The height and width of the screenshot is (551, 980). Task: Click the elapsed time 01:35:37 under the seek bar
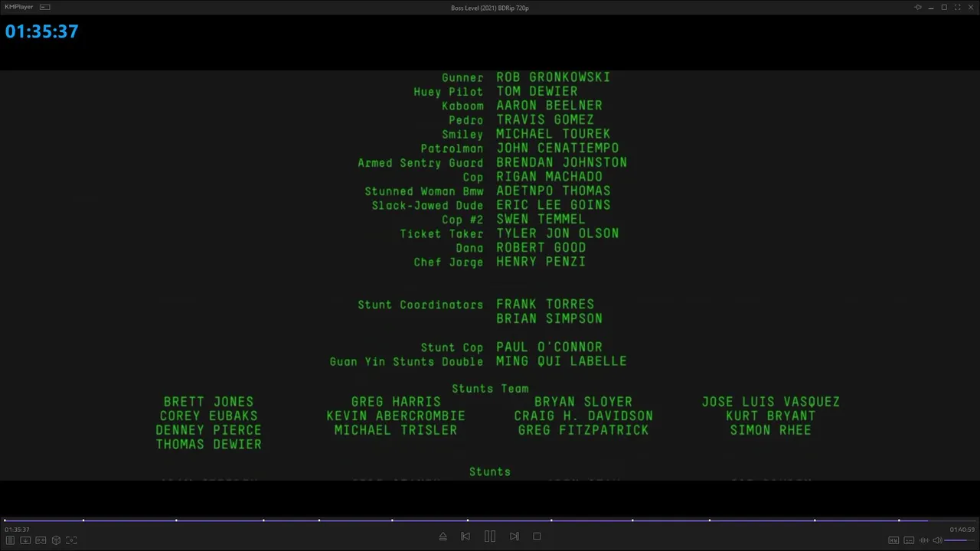[x=17, y=530]
